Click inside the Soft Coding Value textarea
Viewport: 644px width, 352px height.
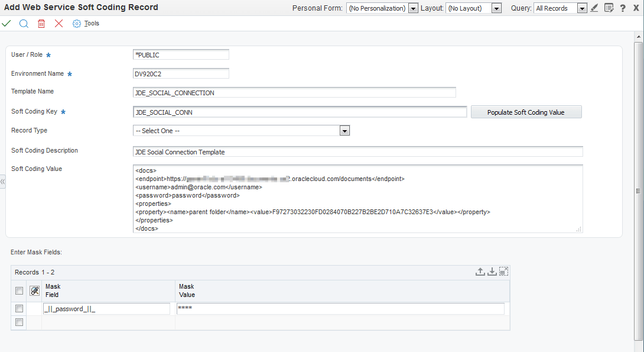point(357,199)
